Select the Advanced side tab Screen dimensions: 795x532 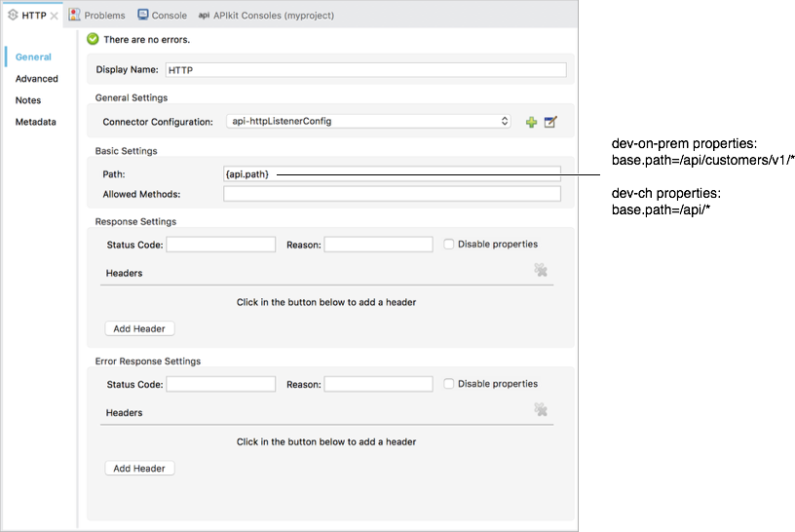(x=37, y=79)
